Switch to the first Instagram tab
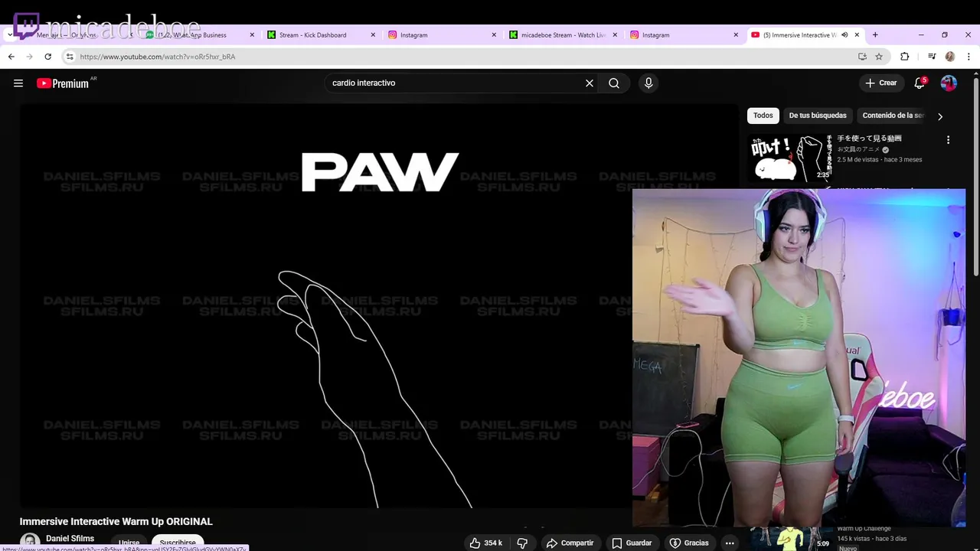 [x=441, y=35]
